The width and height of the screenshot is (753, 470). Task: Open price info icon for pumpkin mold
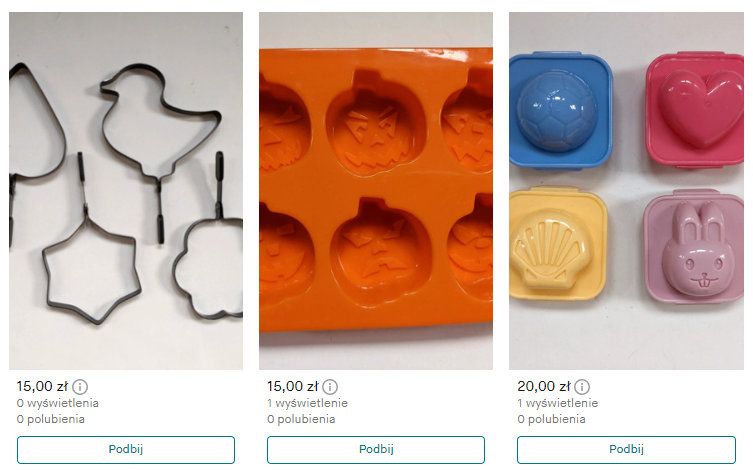(330, 386)
